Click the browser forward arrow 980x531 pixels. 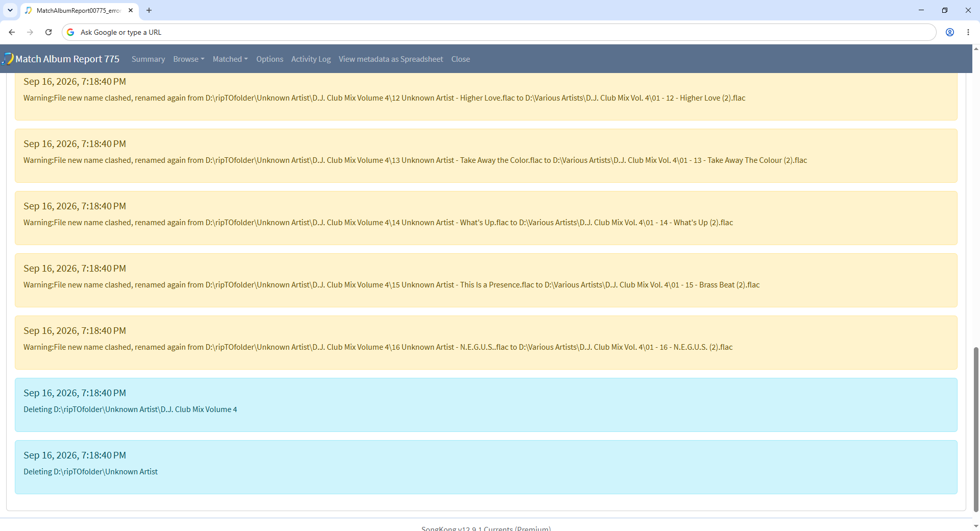coord(30,32)
